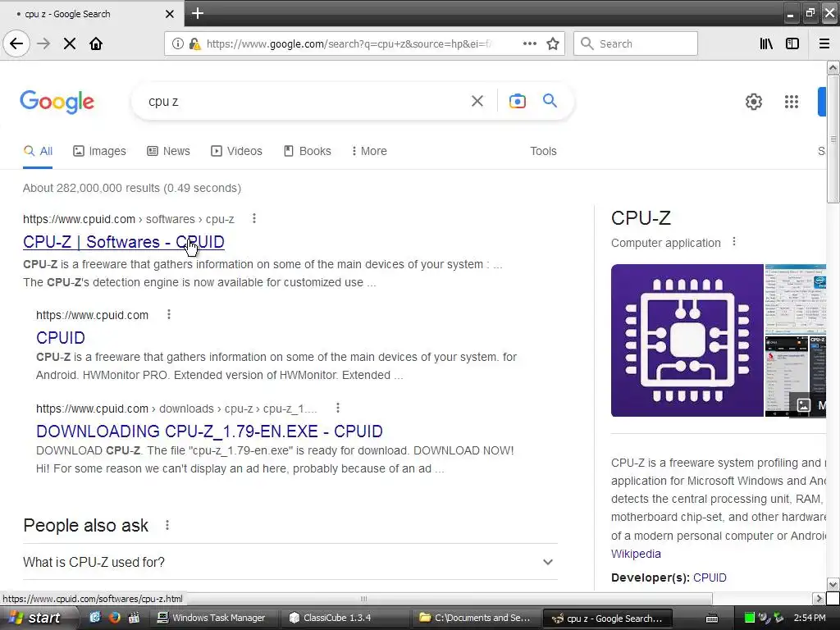Expand the More search filters menu

coord(369,151)
